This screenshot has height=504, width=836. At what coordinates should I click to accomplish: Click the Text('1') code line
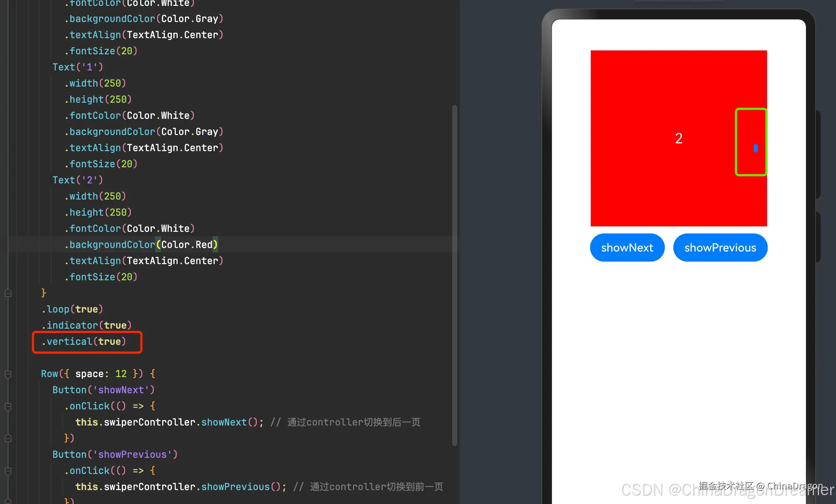pos(78,67)
